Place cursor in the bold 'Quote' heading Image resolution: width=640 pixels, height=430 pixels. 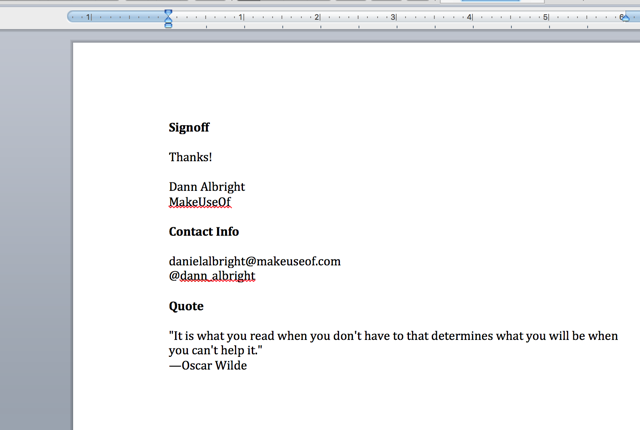pyautogui.click(x=186, y=306)
